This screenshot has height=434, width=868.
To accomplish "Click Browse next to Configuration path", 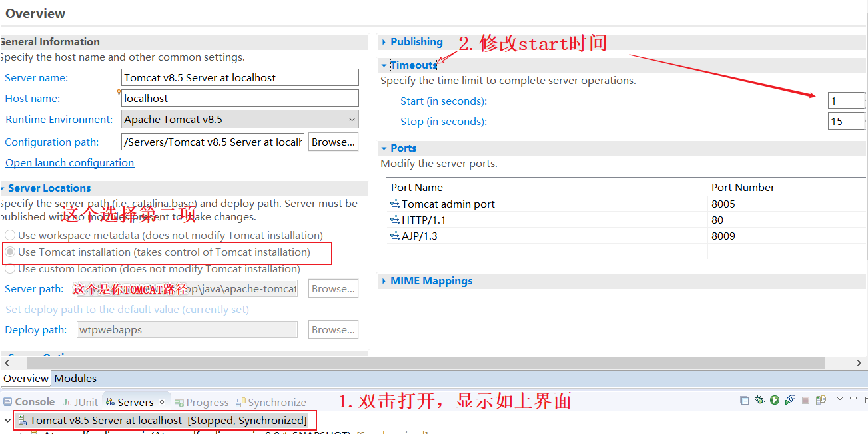I will pos(333,142).
